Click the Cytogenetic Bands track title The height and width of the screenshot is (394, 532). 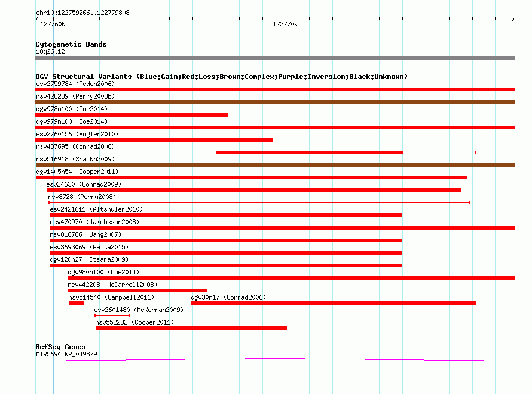(x=71, y=44)
